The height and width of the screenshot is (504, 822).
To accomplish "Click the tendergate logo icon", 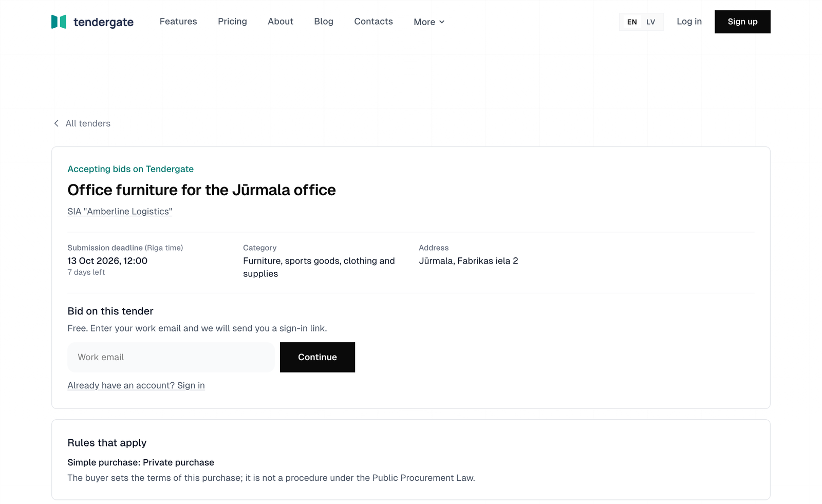I will coord(59,22).
